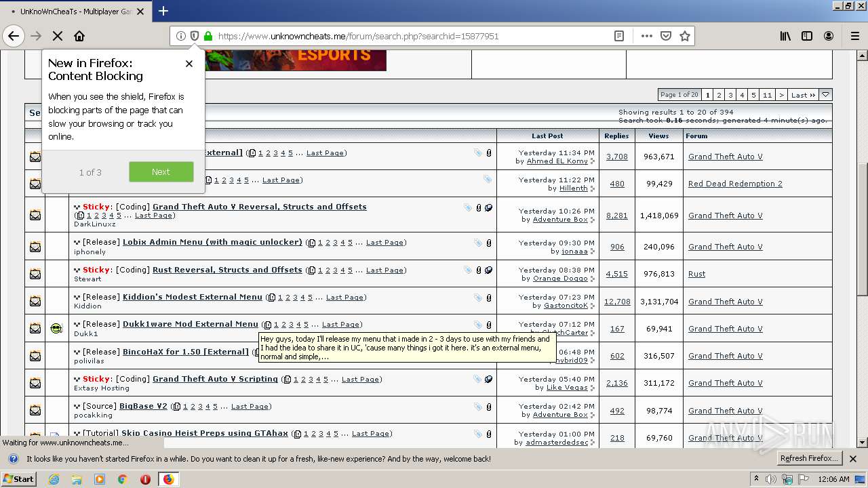
Task: Open the Firefox Library menu
Action: [x=785, y=36]
